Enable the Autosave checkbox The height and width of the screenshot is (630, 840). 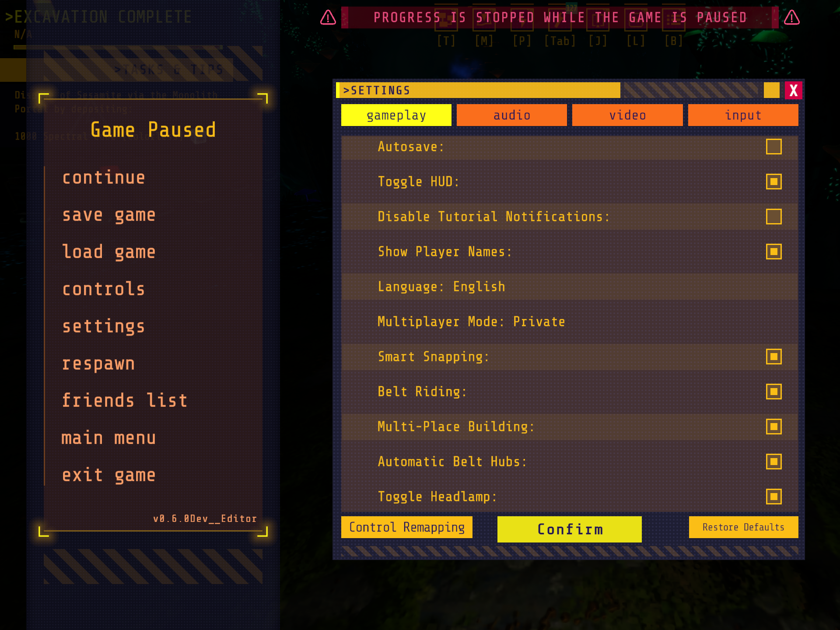773,147
